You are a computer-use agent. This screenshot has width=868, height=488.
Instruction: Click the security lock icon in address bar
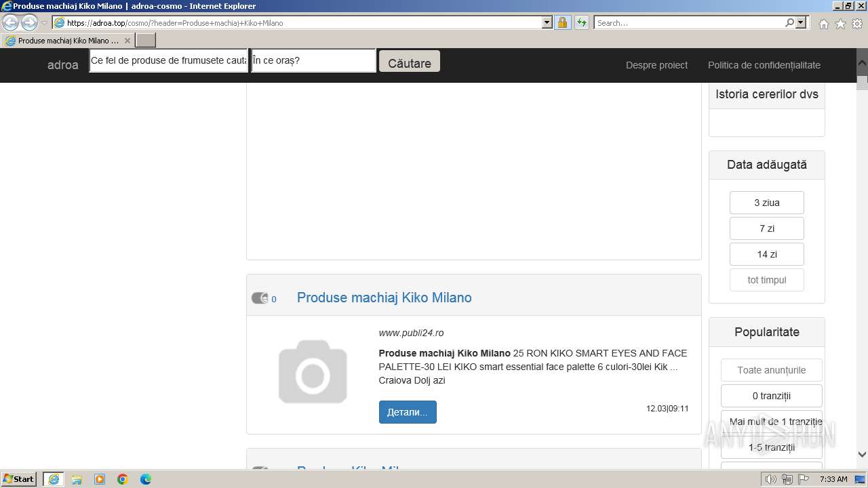(562, 22)
